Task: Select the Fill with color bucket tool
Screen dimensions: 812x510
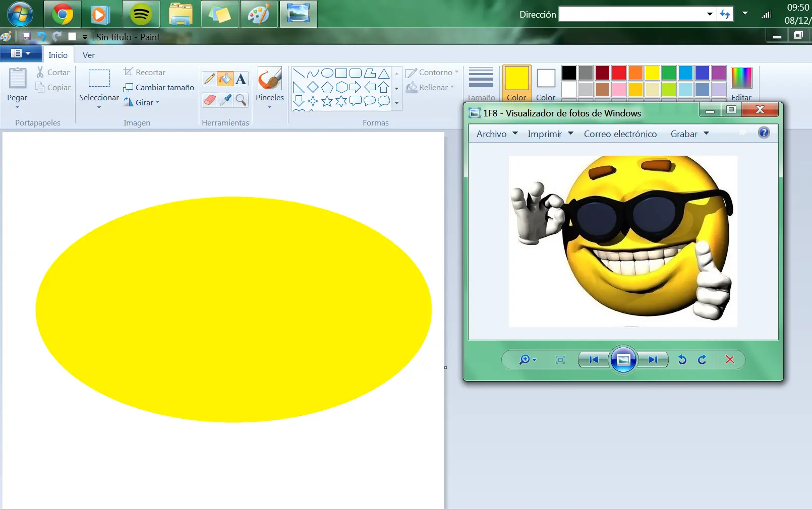Action: [x=225, y=79]
